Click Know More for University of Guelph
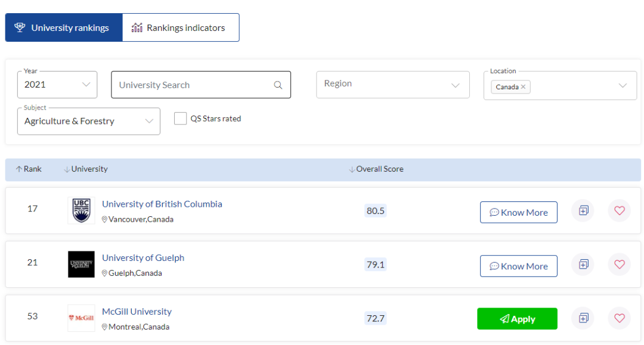This screenshot has height=345, width=644. tap(518, 266)
